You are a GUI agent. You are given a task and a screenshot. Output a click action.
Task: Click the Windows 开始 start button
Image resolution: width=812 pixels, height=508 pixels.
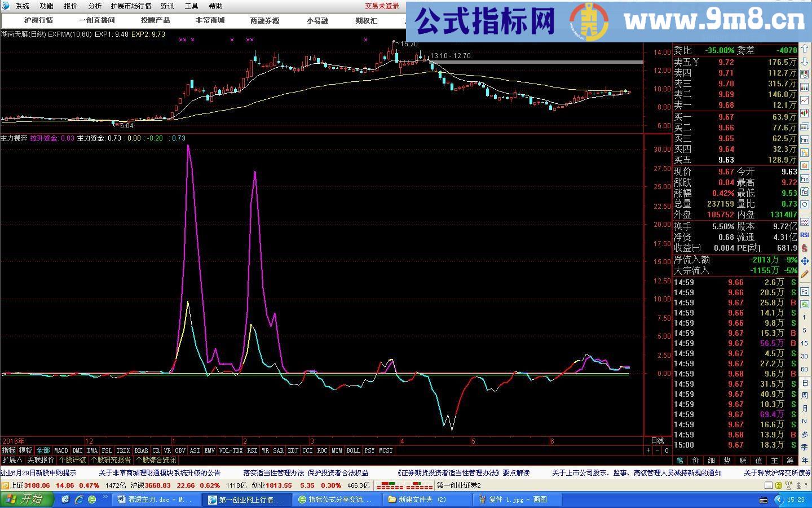coord(27,500)
